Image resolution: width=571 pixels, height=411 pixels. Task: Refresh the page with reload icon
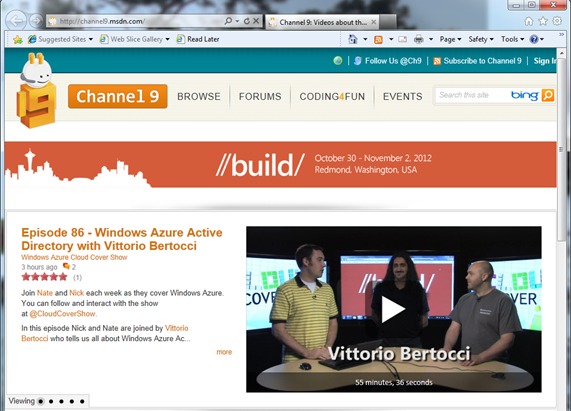coord(247,21)
